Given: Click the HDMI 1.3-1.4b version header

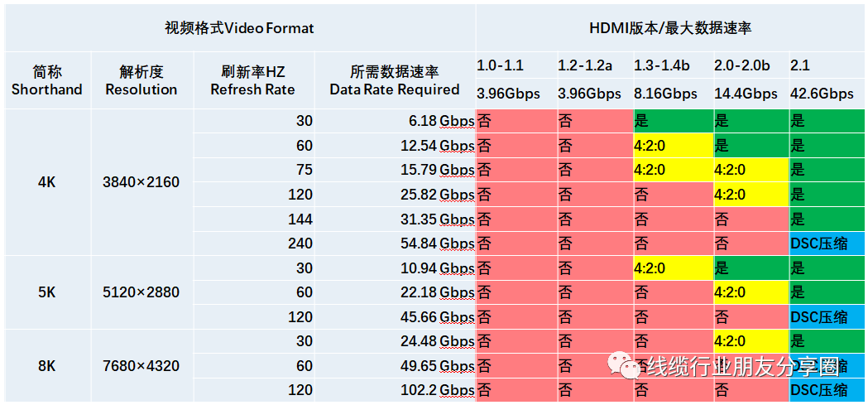Looking at the screenshot, I should point(662,65).
